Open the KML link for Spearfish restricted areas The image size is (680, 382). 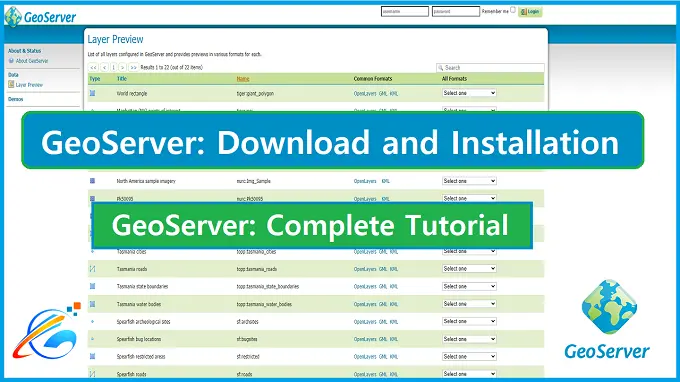394,357
